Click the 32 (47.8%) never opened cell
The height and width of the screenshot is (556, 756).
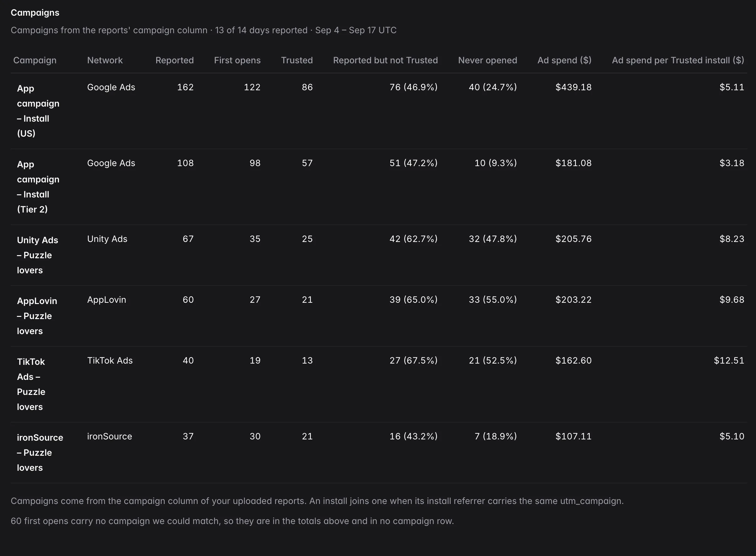pyautogui.click(x=492, y=239)
